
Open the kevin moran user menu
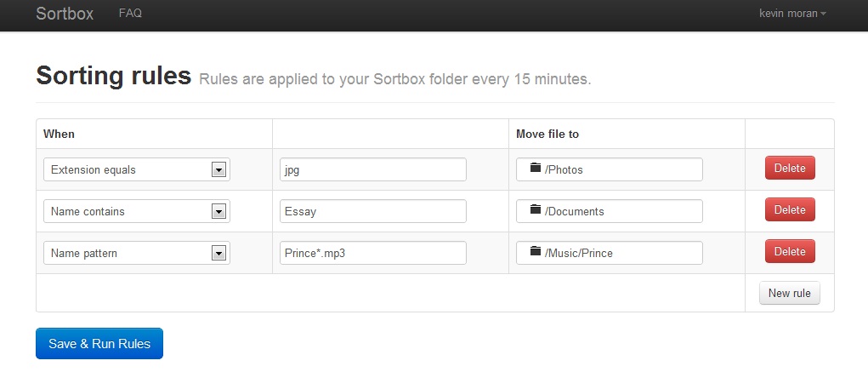791,14
